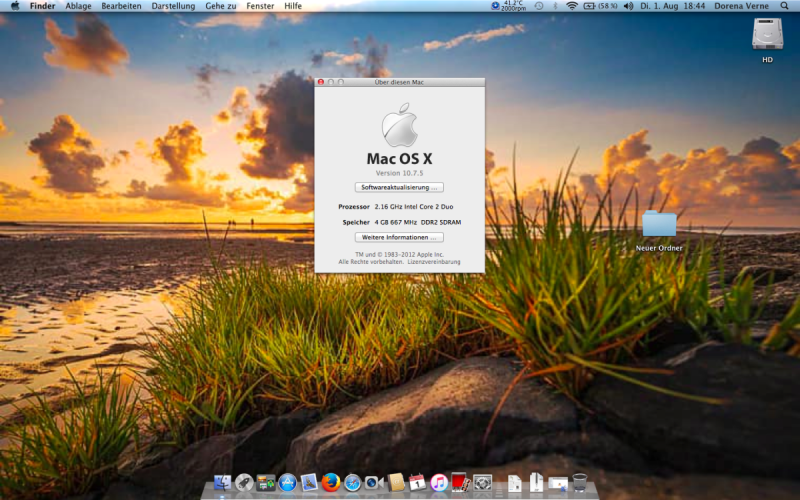800x500 pixels.
Task: Open the HD drive icon on desktop
Action: [767, 36]
